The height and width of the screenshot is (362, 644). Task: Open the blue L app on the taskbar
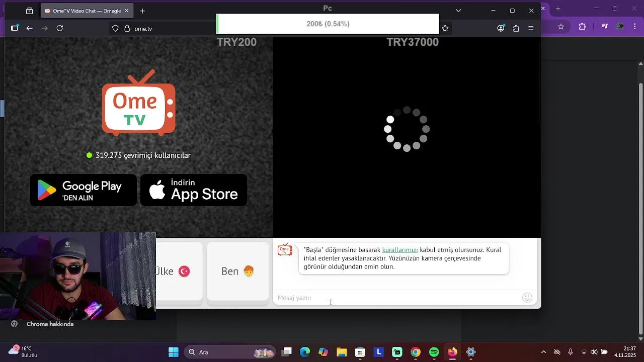(379, 352)
